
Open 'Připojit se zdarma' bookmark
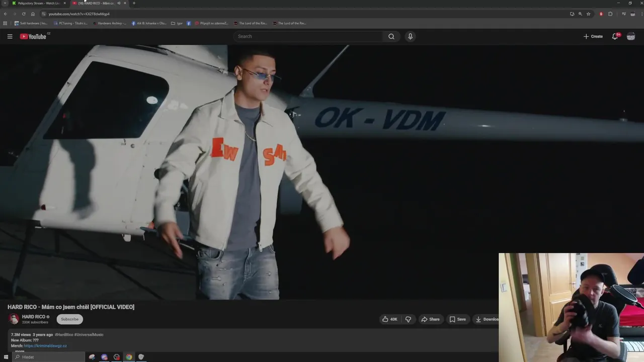click(211, 23)
